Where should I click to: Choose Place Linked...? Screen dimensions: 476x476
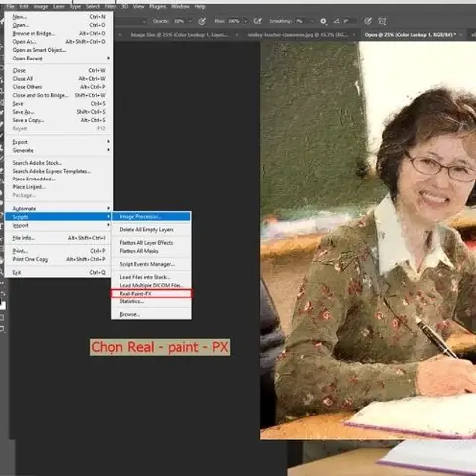coord(59,187)
